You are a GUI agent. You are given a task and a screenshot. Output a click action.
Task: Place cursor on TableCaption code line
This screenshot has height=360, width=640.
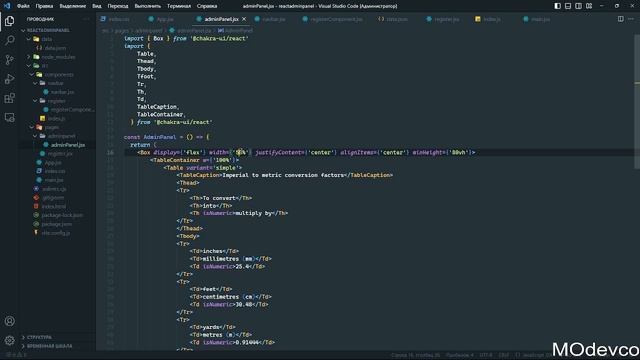point(285,175)
